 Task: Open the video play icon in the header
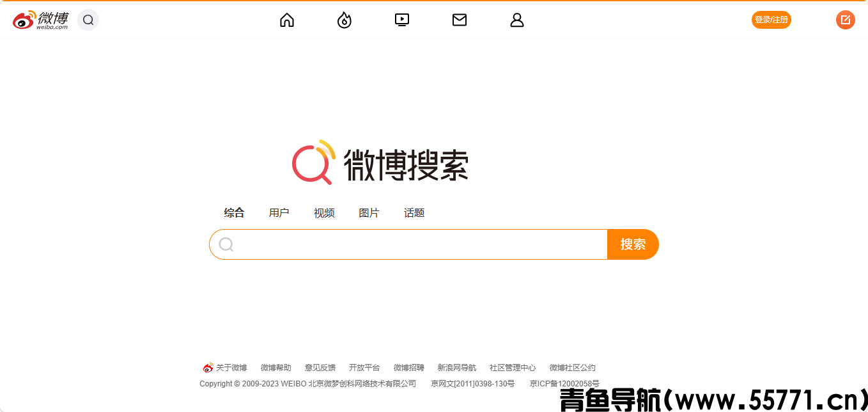coord(402,20)
